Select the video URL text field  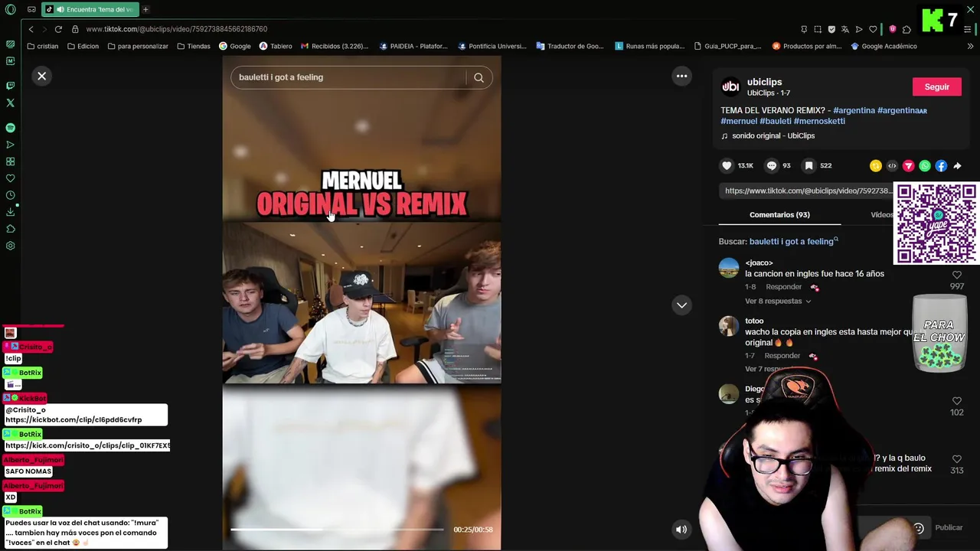click(x=807, y=191)
